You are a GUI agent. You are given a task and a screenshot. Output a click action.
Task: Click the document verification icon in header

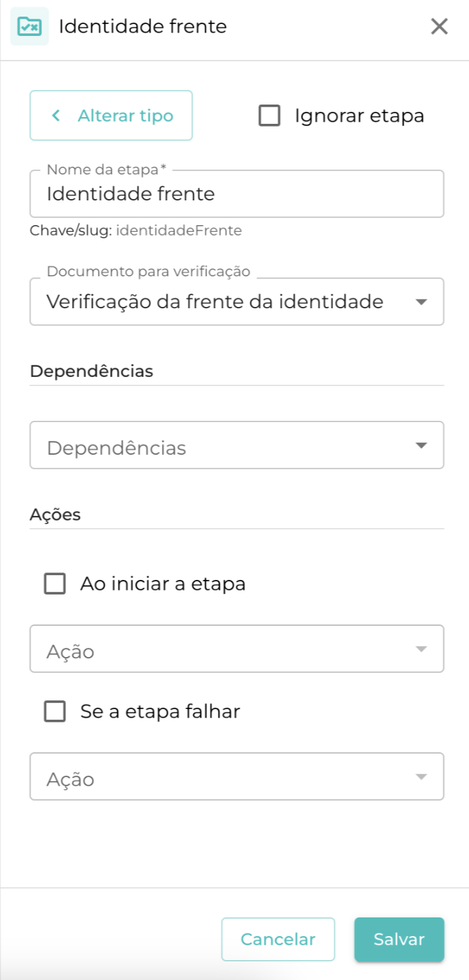point(29,27)
